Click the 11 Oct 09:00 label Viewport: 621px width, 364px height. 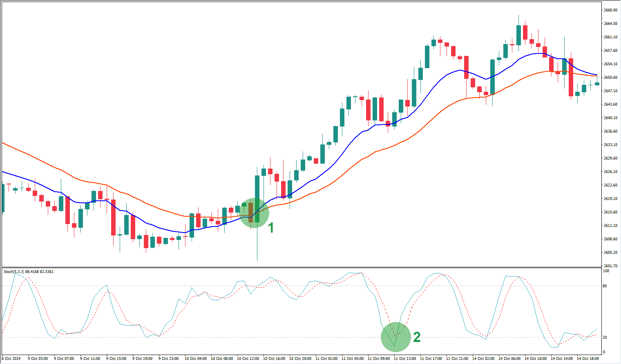pyautogui.click(x=379, y=359)
